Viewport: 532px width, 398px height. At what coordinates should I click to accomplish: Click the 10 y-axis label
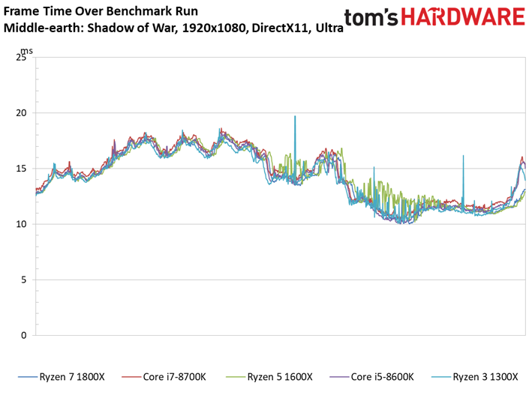pos(21,224)
